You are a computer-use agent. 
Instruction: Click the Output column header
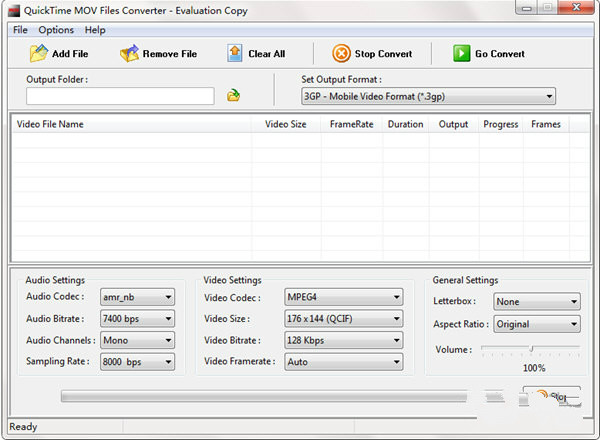453,124
